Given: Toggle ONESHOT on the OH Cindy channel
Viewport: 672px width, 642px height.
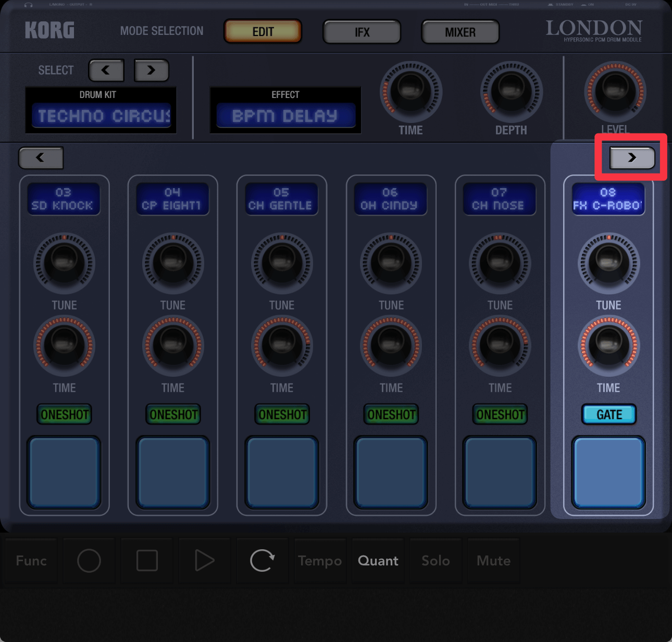Looking at the screenshot, I should point(391,415).
